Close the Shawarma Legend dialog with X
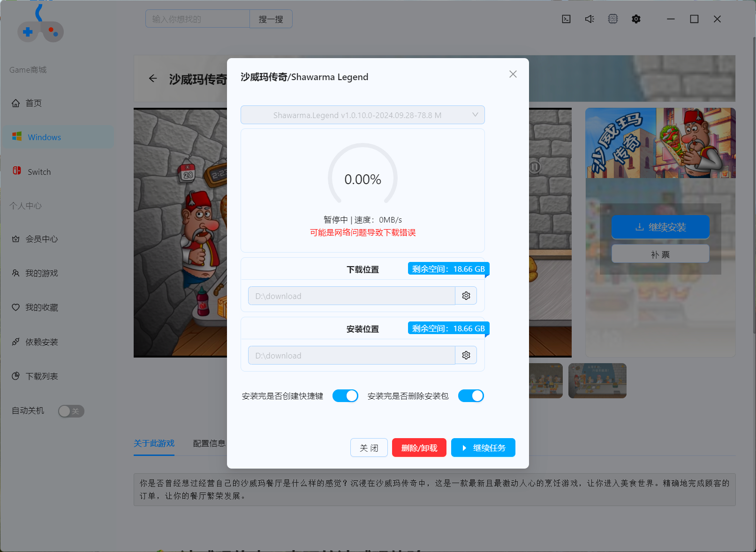The height and width of the screenshot is (552, 756). [x=513, y=74]
